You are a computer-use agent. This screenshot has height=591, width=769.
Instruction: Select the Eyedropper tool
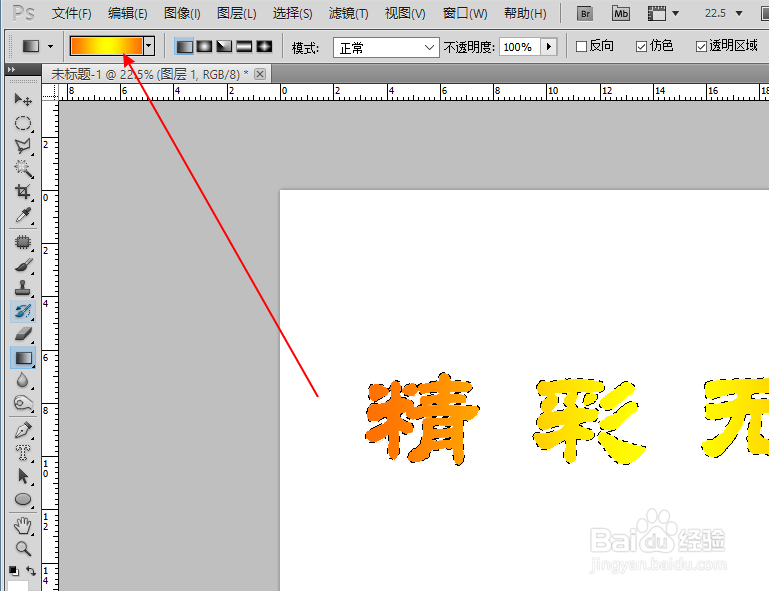[23, 215]
